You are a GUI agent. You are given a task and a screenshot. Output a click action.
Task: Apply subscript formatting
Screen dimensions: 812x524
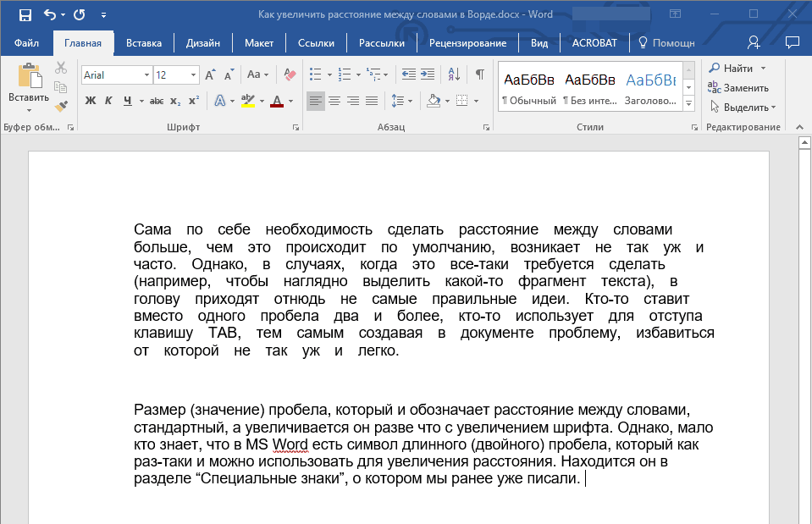pos(175,101)
